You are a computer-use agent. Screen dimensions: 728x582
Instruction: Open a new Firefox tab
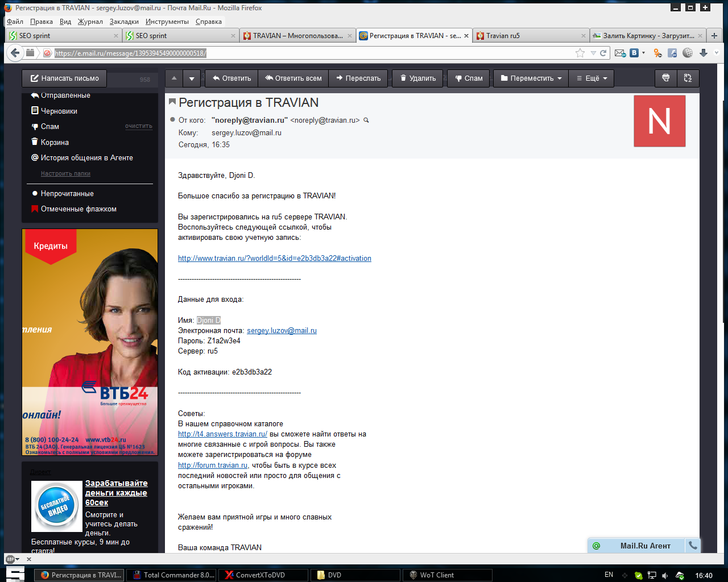[x=714, y=35]
